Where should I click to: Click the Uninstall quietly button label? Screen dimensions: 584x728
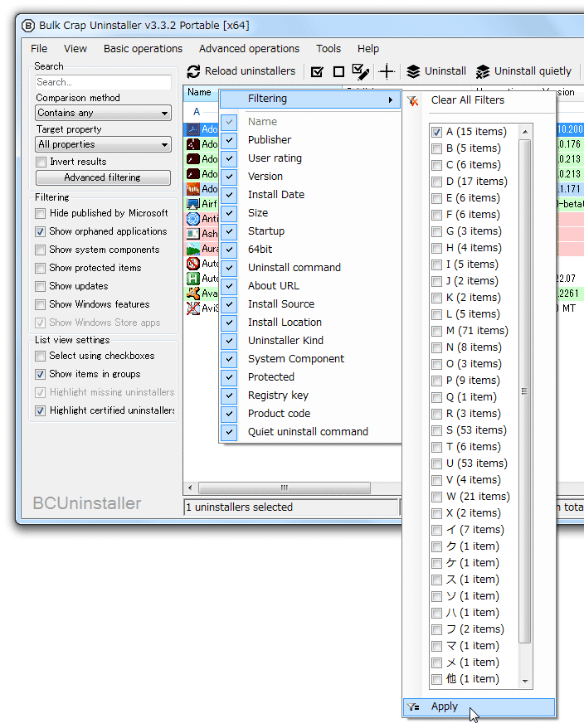(533, 71)
